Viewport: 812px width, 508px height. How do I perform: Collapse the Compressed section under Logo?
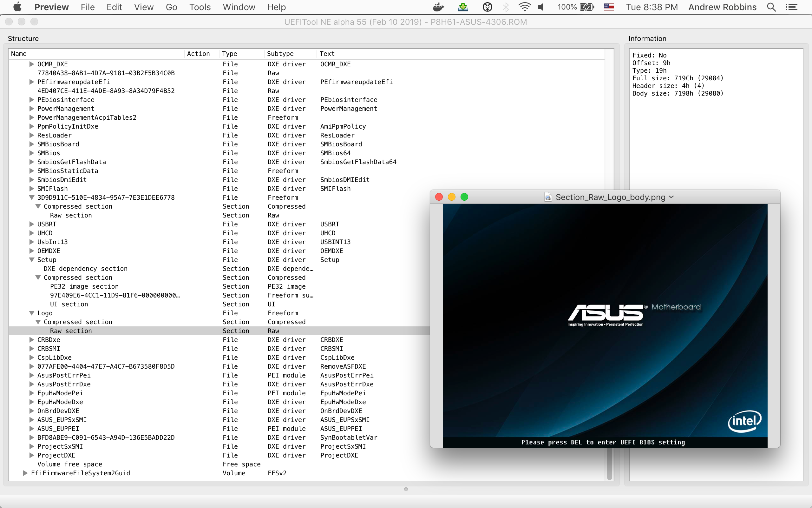[x=38, y=322]
